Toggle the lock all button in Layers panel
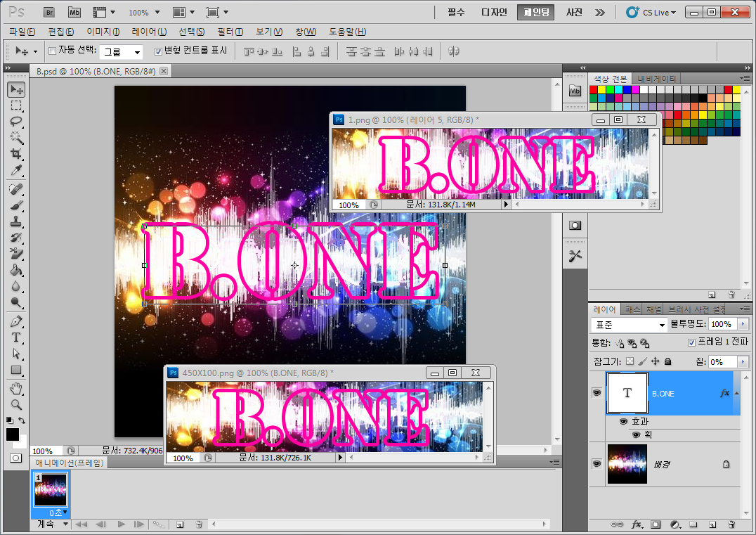 tap(667, 361)
